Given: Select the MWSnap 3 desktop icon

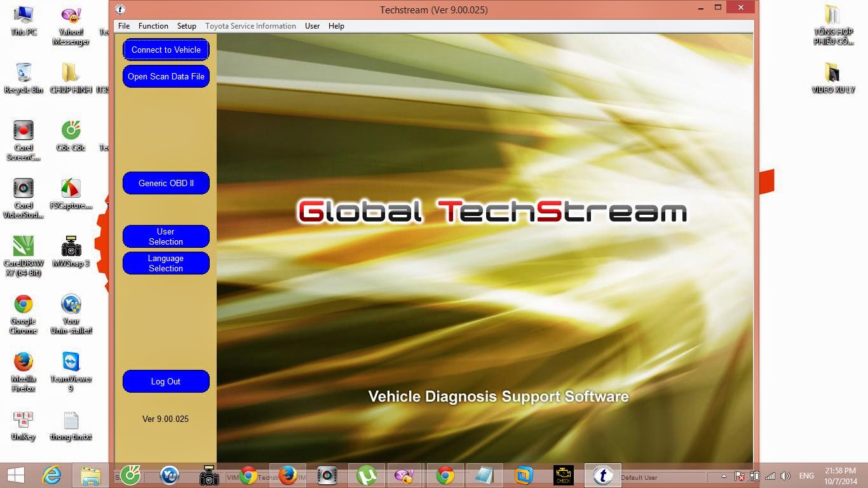Looking at the screenshot, I should pyautogui.click(x=71, y=251).
